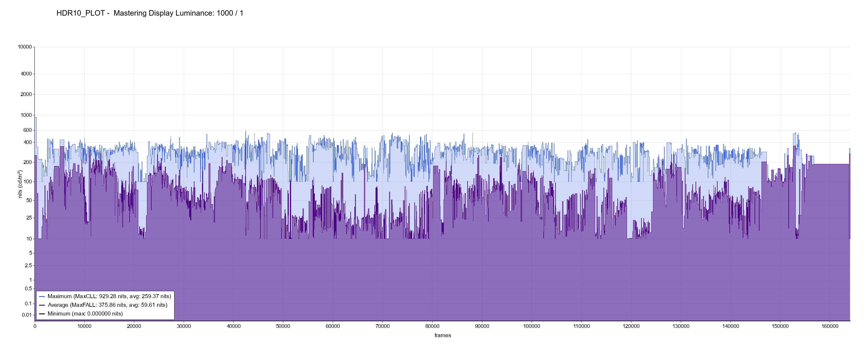
Task: Click the blue Maximum legend line swatch
Action: (x=42, y=296)
